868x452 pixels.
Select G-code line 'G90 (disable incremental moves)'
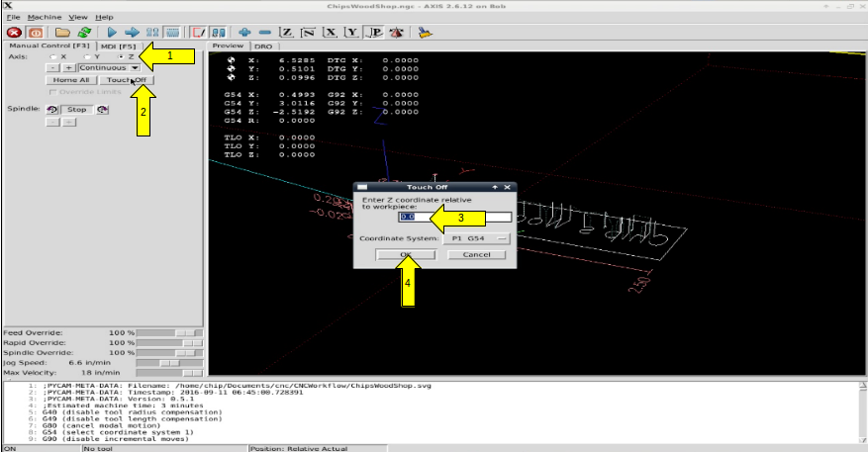tap(116, 439)
